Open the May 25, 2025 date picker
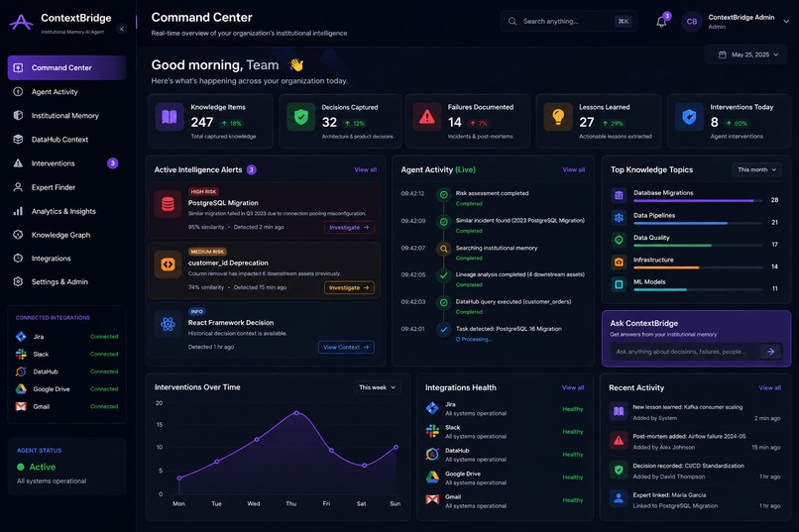The width and height of the screenshot is (799, 532). coord(748,54)
